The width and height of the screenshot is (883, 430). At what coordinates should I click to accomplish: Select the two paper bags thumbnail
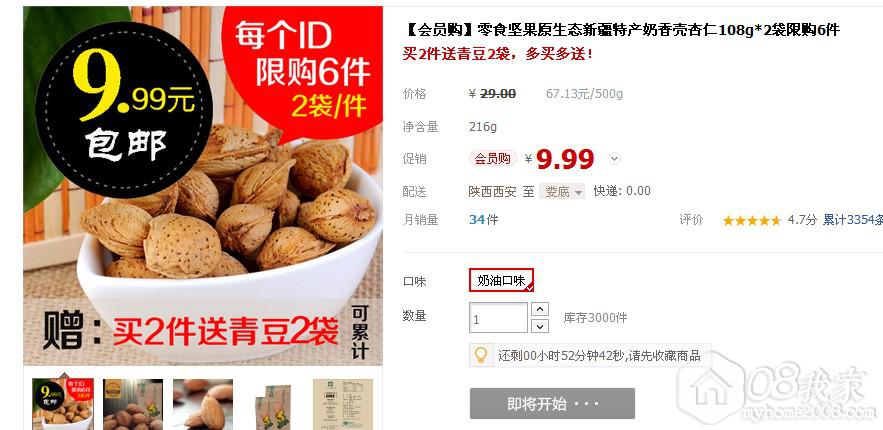click(273, 405)
